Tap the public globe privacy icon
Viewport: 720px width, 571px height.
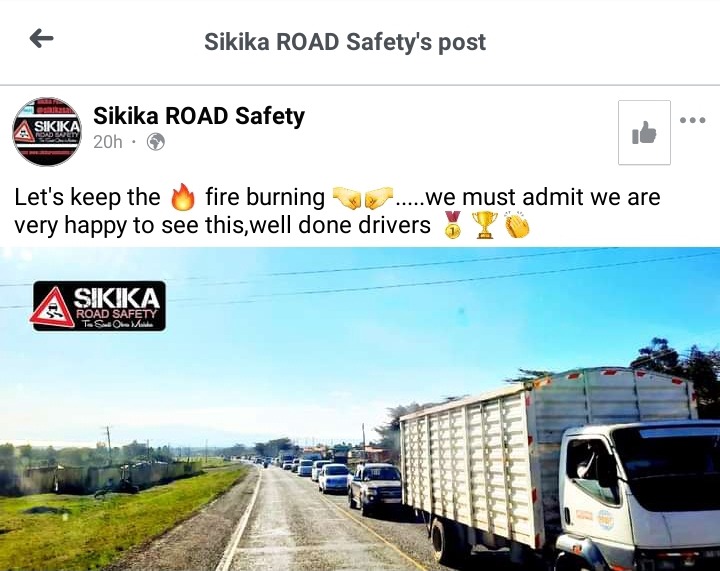click(x=156, y=142)
